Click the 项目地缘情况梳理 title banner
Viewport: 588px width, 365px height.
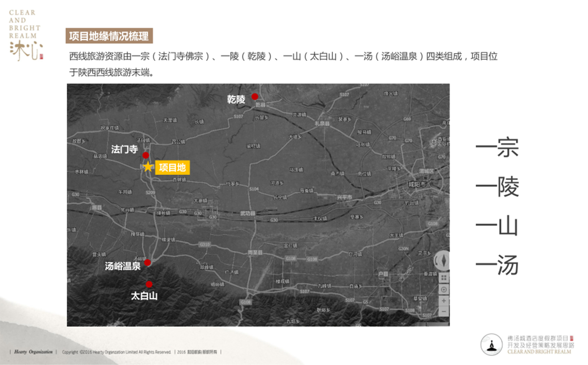(x=109, y=36)
